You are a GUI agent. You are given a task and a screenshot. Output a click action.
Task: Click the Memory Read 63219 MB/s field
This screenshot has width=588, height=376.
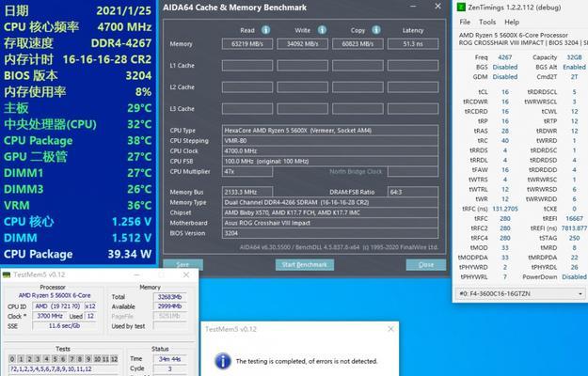click(247, 44)
